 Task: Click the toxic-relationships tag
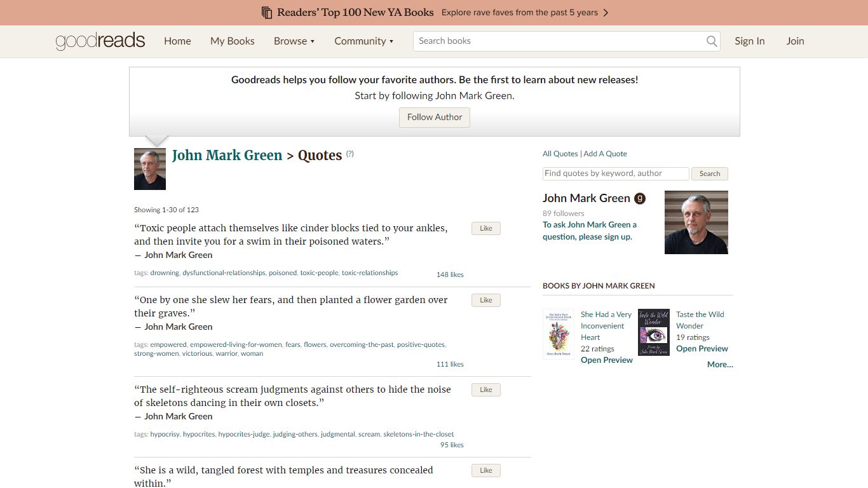(x=370, y=273)
